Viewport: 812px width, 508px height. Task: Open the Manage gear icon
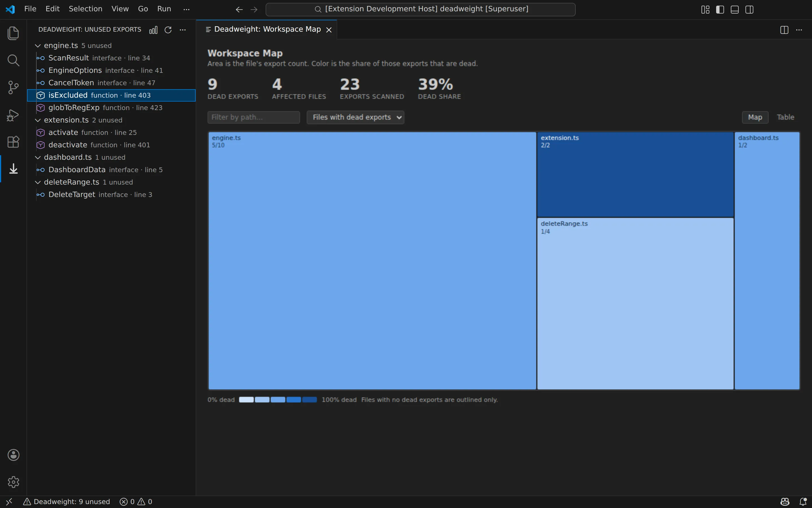click(x=14, y=482)
